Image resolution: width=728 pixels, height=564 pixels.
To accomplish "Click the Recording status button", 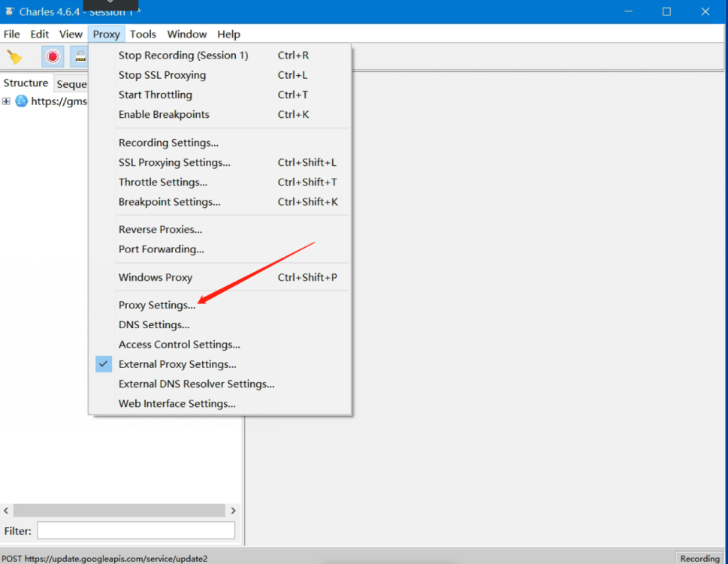I will click(699, 559).
